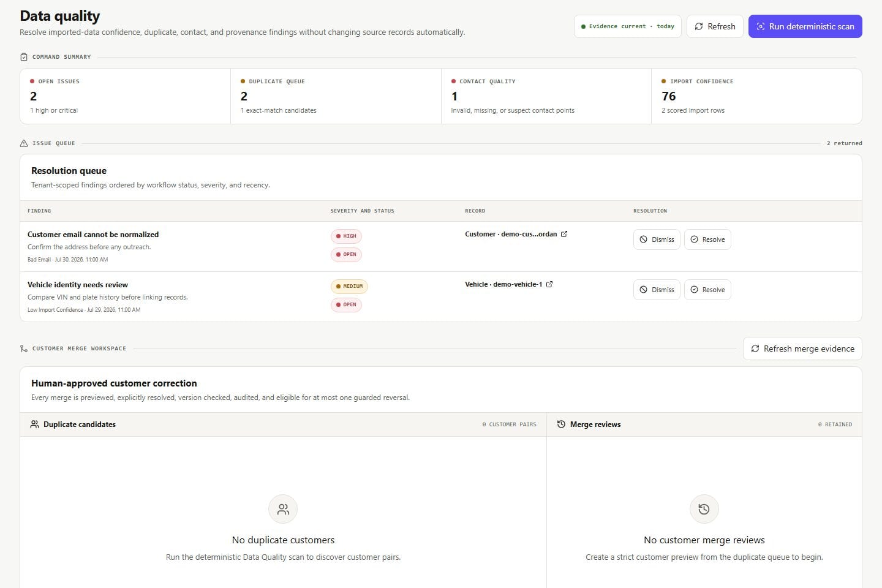Viewport: 882px width, 588px height.
Task: Click the '0 customer pairs' label
Action: click(x=509, y=424)
